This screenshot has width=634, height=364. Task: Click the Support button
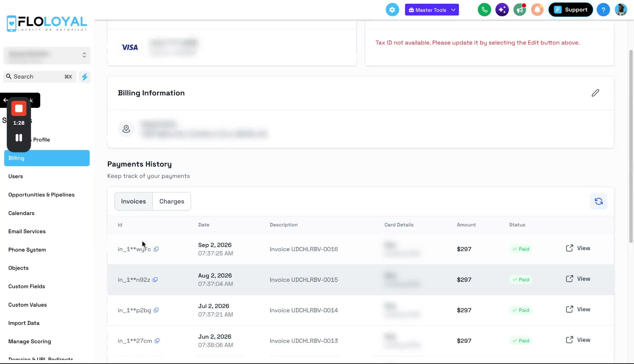coord(571,10)
